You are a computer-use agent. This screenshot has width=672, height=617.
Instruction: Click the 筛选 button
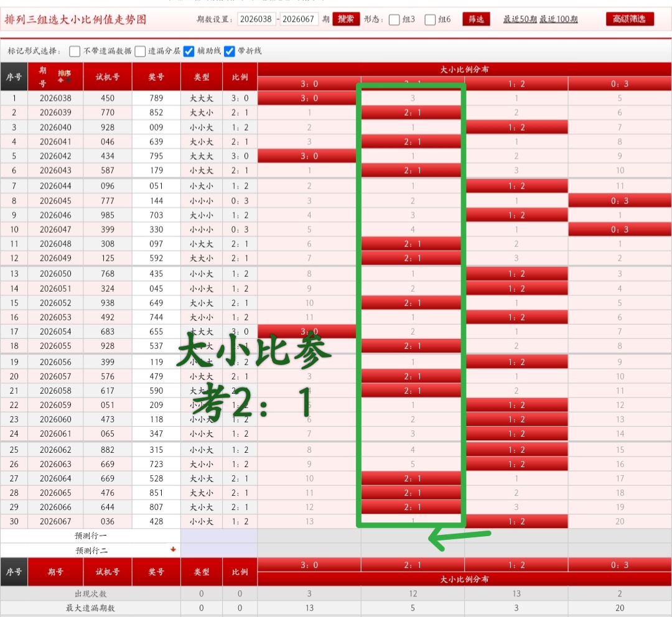[476, 19]
